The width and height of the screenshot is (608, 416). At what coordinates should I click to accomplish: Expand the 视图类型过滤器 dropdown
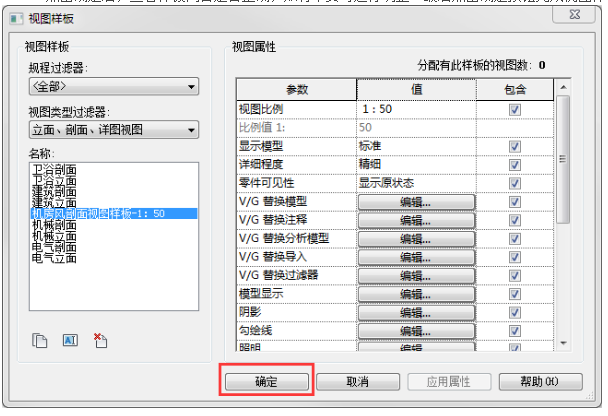click(113, 129)
